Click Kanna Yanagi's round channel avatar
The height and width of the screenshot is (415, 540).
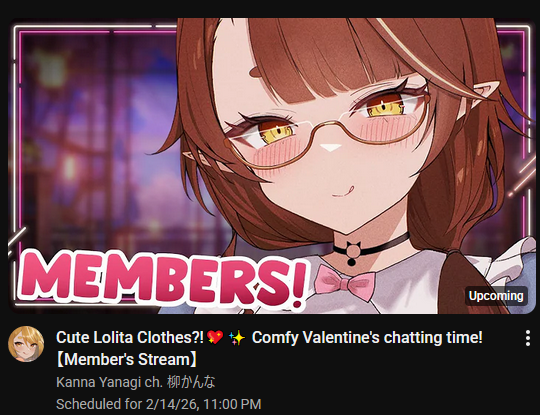coord(26,344)
